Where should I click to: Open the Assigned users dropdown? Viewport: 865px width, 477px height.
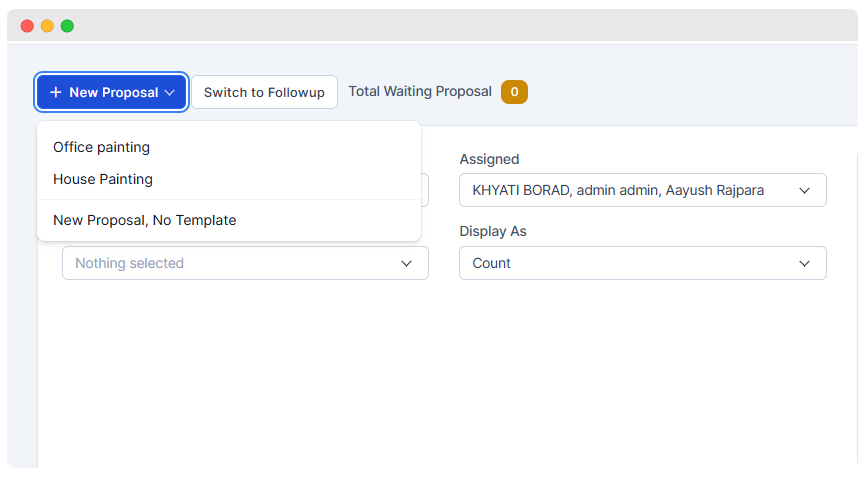coord(643,190)
